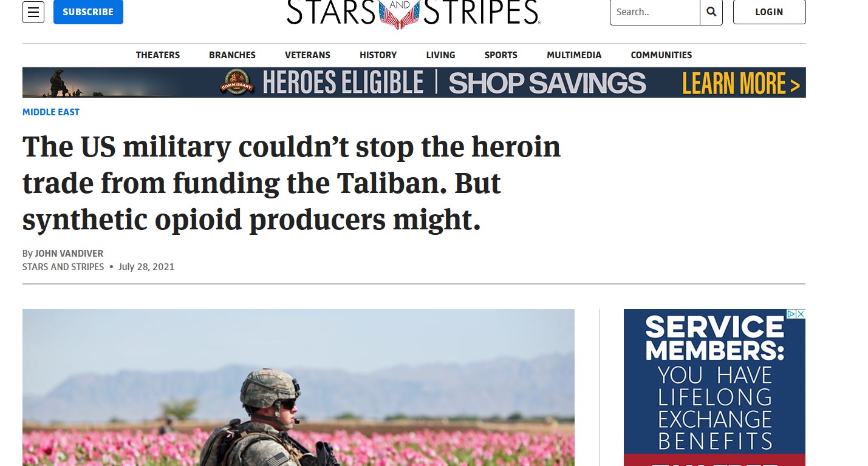Viewport: 868px width, 466px height.
Task: Expand the MULTIMEDIA menu
Action: pos(574,55)
